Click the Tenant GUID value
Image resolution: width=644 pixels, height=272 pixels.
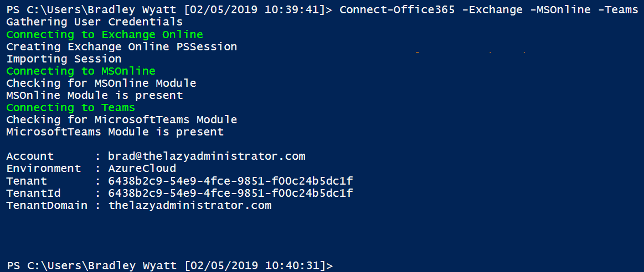click(230, 181)
